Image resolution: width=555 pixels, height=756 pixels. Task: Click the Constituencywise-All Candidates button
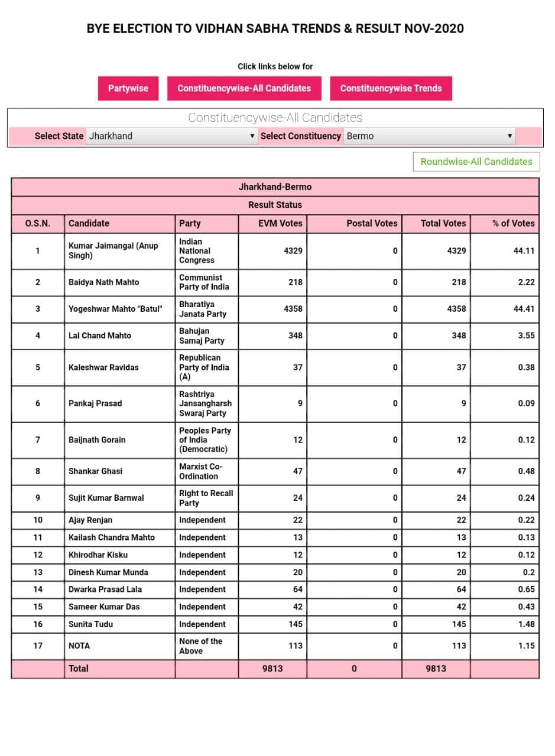coord(244,88)
